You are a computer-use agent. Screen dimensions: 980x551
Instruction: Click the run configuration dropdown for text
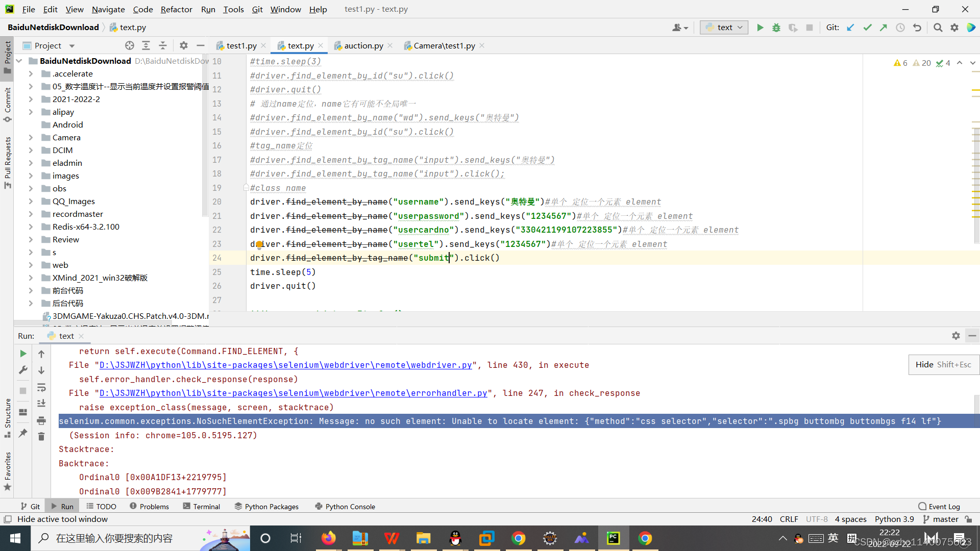pos(724,27)
